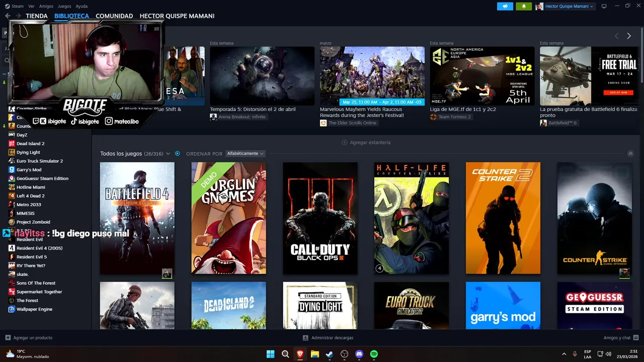This screenshot has height=362, width=644.
Task: Click the Dying Light sidebar icon
Action: tap(12, 152)
